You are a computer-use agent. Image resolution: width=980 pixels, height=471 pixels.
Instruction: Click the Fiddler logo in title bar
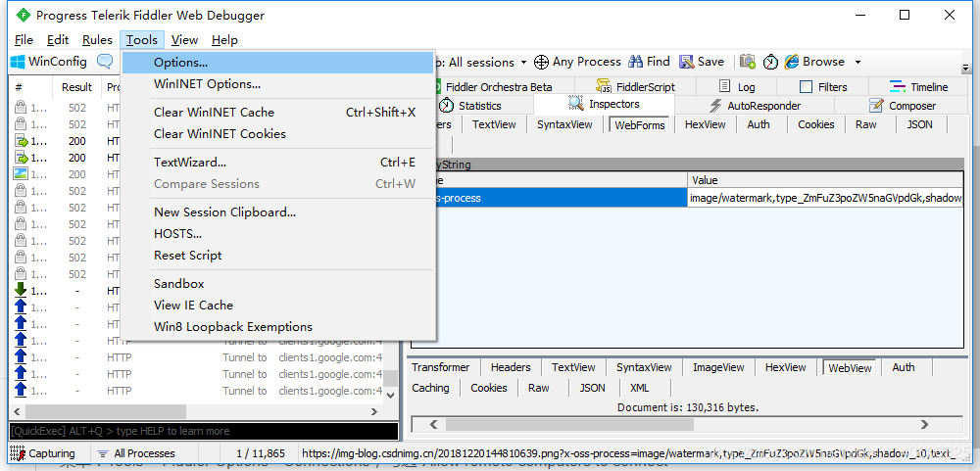click(x=23, y=15)
